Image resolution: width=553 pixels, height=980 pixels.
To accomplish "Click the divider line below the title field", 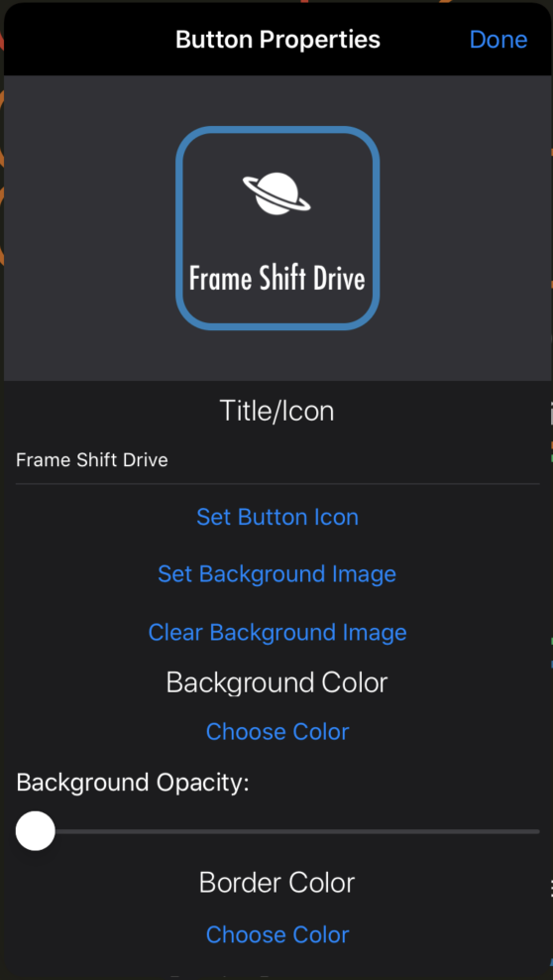I will coord(277,483).
